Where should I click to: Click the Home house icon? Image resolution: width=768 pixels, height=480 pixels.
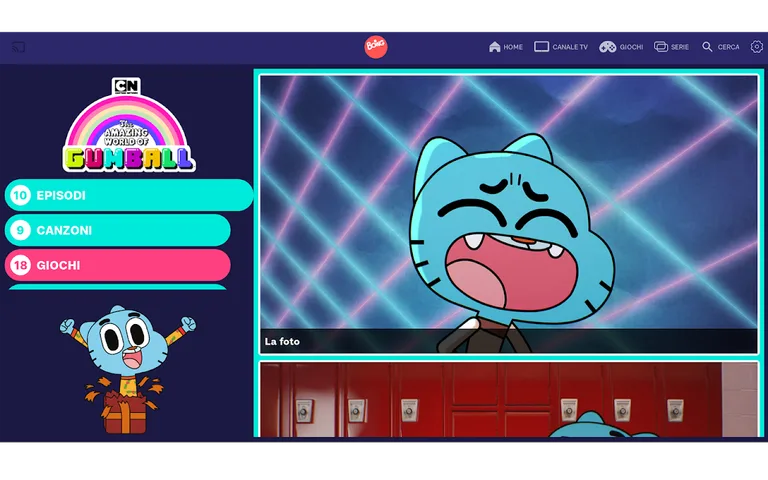pos(494,47)
